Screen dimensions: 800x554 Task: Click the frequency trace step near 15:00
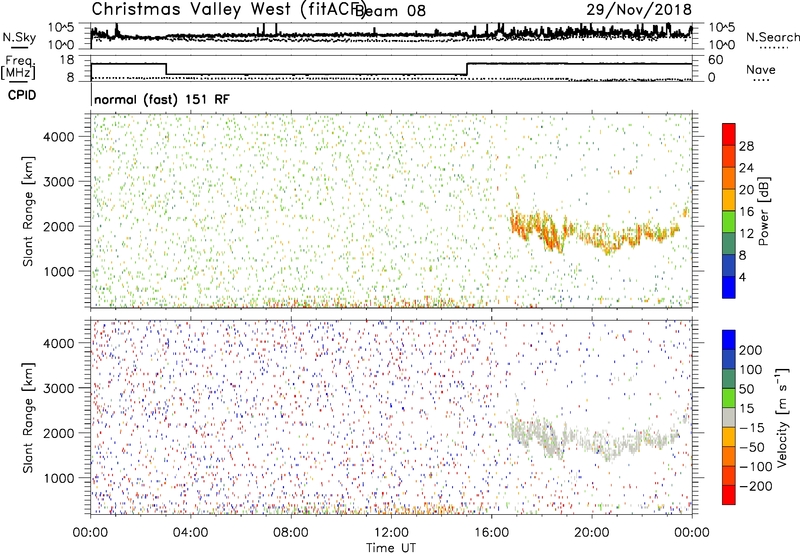467,69
